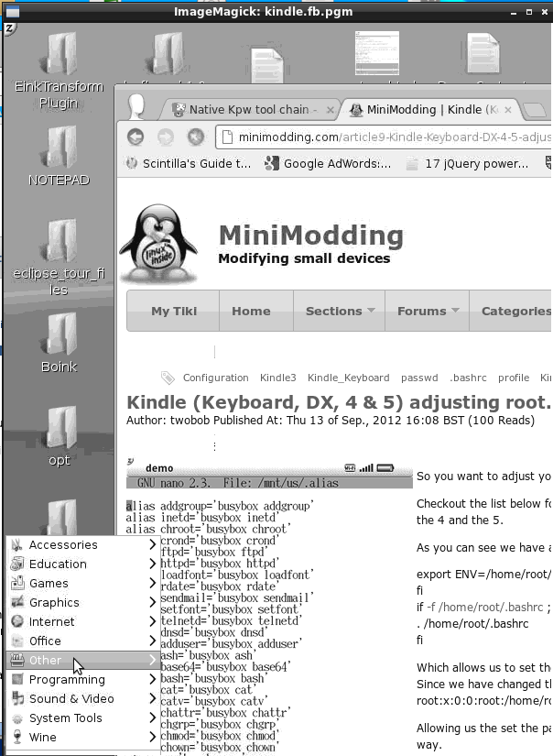Click the Office menu icon
Screen dimensions: 553x756
(17, 641)
